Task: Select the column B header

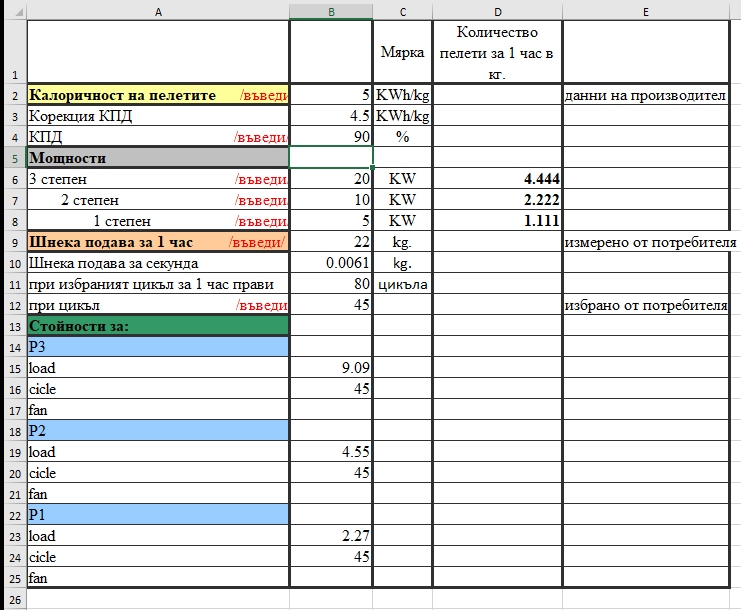Action: (330, 10)
